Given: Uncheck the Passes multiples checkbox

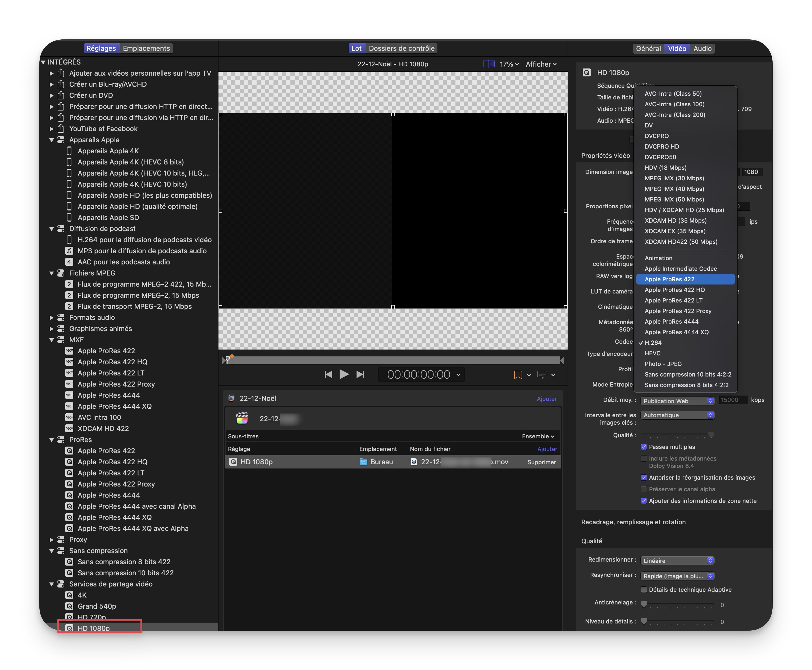Looking at the screenshot, I should (x=644, y=447).
